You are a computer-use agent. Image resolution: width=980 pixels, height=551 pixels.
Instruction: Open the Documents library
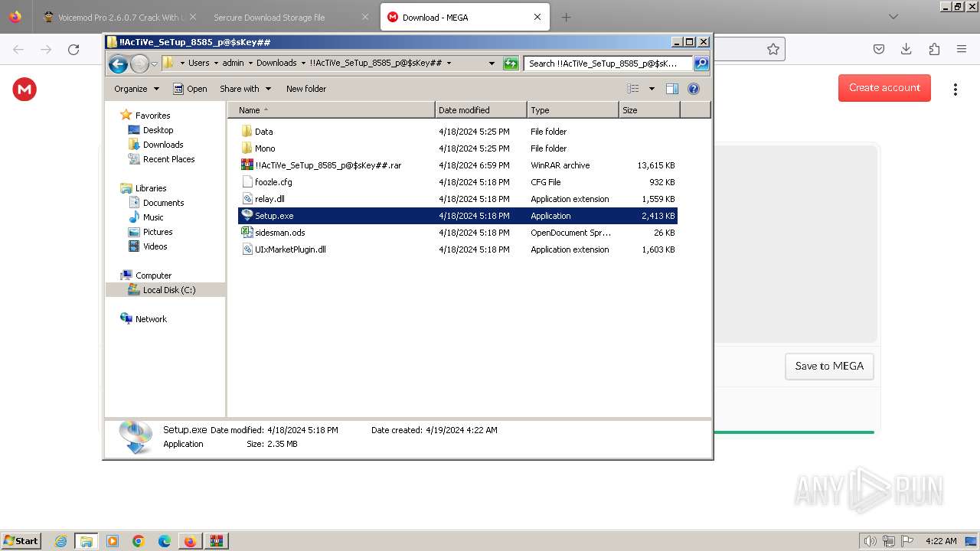[163, 203]
